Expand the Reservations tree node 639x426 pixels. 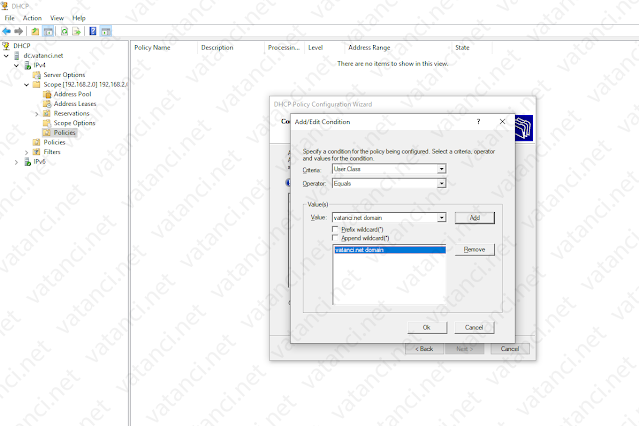(37, 114)
